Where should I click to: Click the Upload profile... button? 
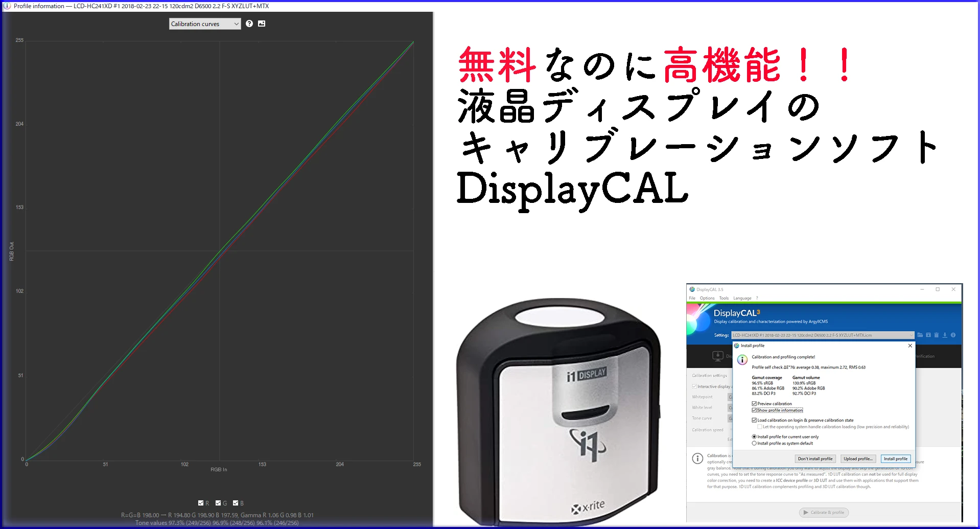pos(858,459)
